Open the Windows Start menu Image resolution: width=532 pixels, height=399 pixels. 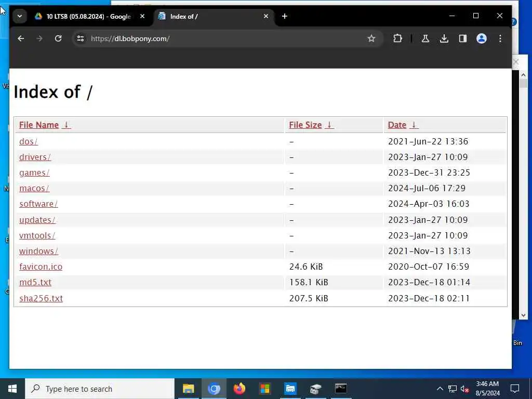[12, 389]
